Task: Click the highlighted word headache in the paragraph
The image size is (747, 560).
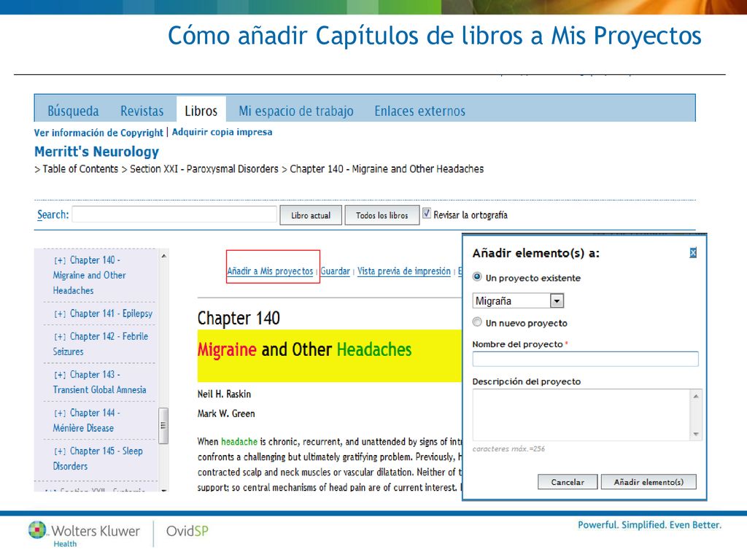Action: click(x=239, y=441)
